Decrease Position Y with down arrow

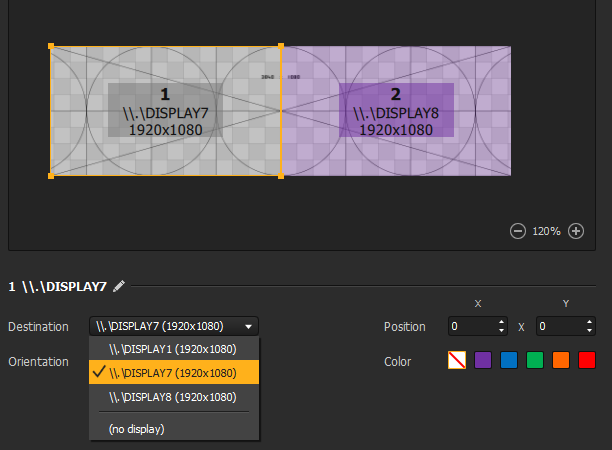point(590,331)
